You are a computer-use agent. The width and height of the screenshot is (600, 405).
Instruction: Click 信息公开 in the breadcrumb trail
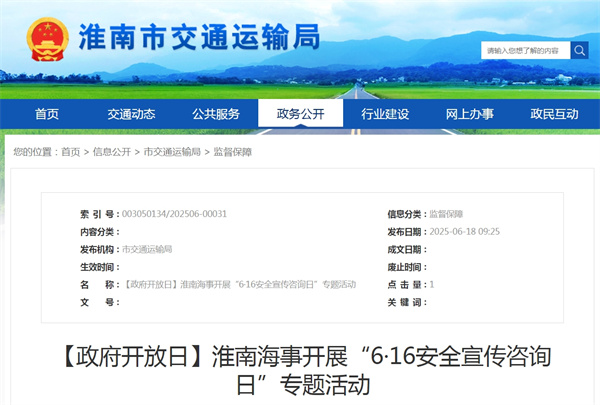[x=111, y=152]
